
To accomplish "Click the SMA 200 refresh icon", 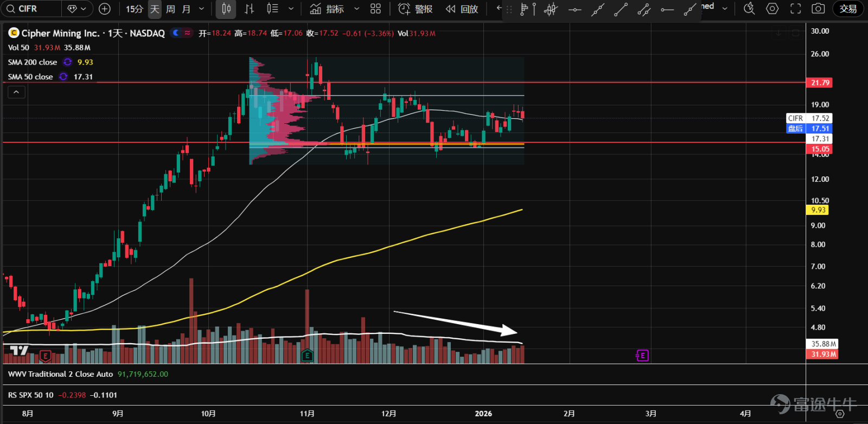I will click(x=68, y=62).
